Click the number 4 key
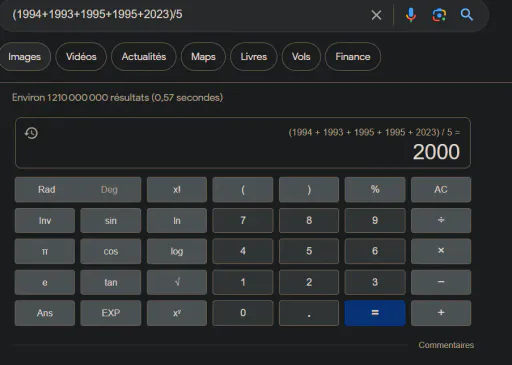The width and height of the screenshot is (512, 365). pos(243,251)
